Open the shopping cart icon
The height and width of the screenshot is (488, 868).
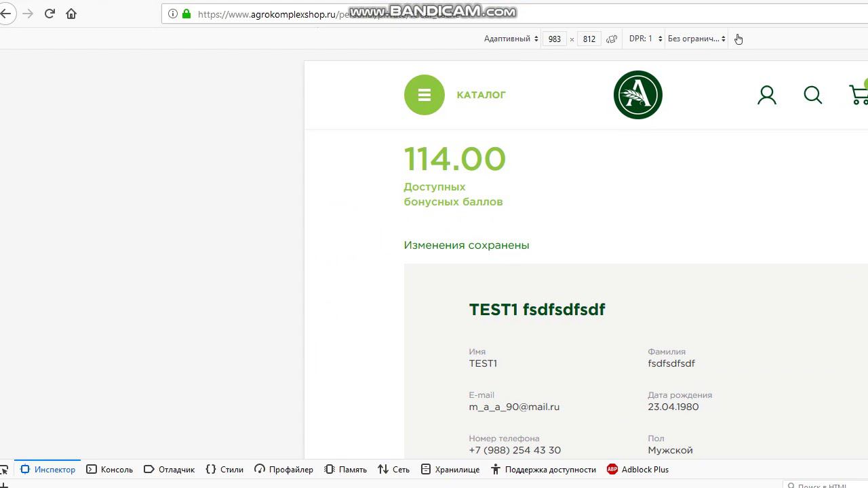[x=859, y=94]
